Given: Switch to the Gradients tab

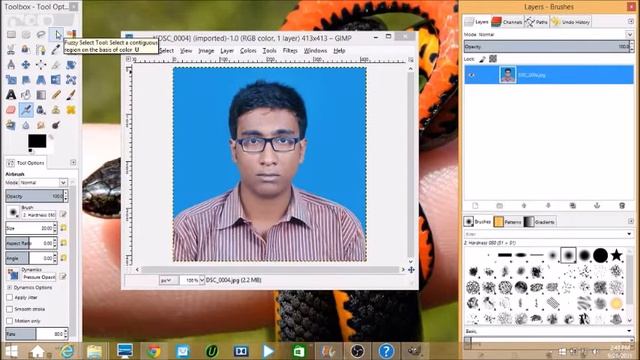Looking at the screenshot, I should click(540, 222).
